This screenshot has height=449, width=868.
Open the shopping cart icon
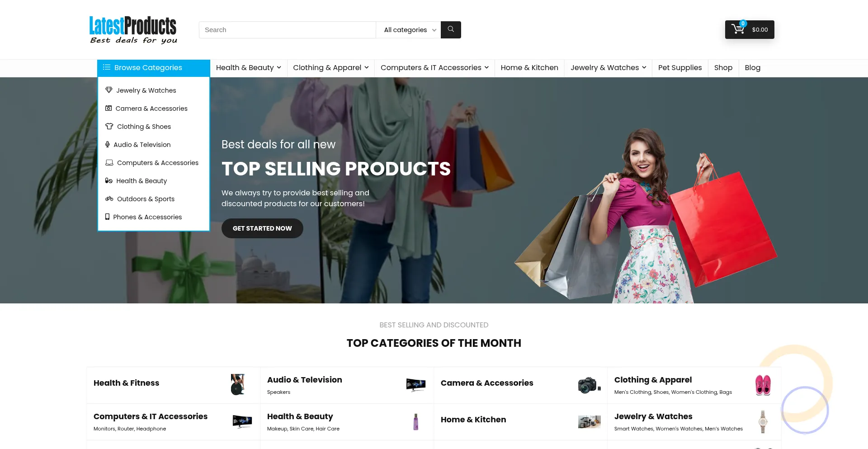tap(738, 29)
